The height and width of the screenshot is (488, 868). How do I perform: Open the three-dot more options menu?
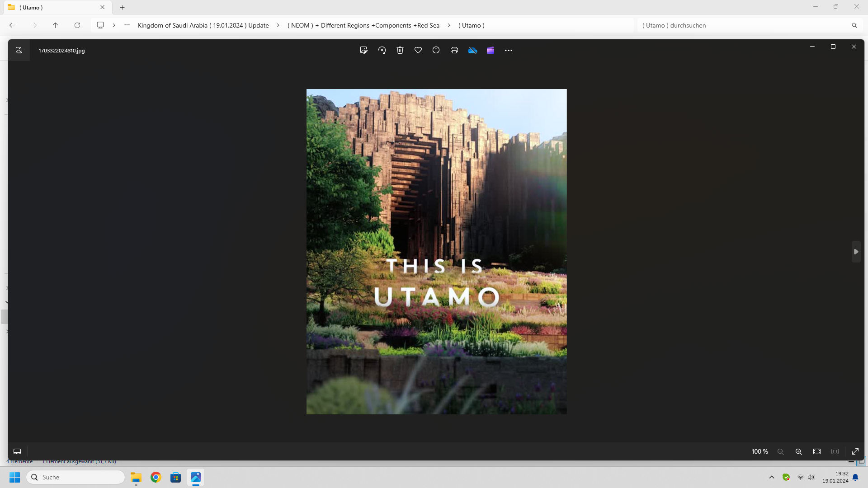coord(509,50)
